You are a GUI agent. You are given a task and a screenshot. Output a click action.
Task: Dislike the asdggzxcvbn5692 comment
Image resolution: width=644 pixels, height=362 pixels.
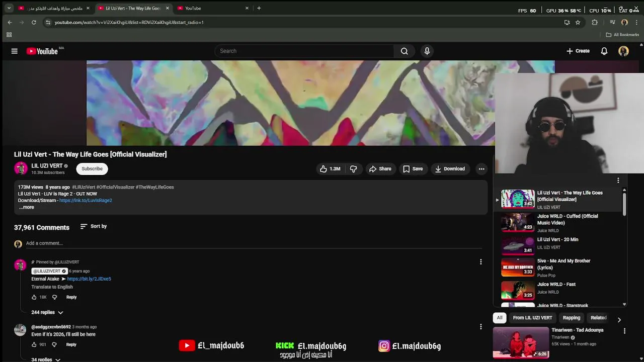[54, 344]
